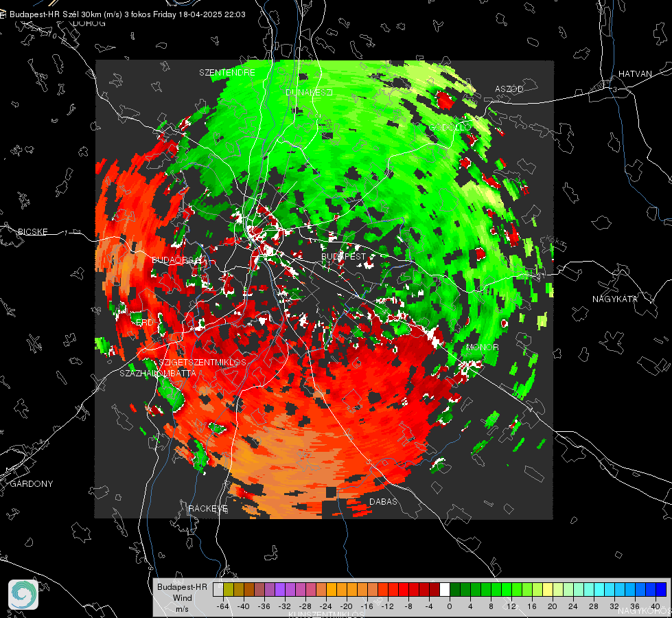The height and width of the screenshot is (618, 672).
Task: Click the DOROG label on the map
Action: click(x=89, y=23)
